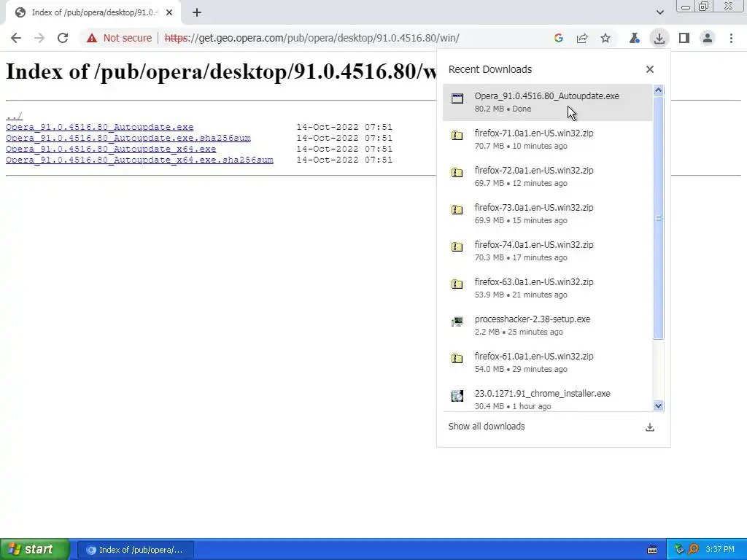Select the Index of /pub/opera taskbar button

click(135, 550)
